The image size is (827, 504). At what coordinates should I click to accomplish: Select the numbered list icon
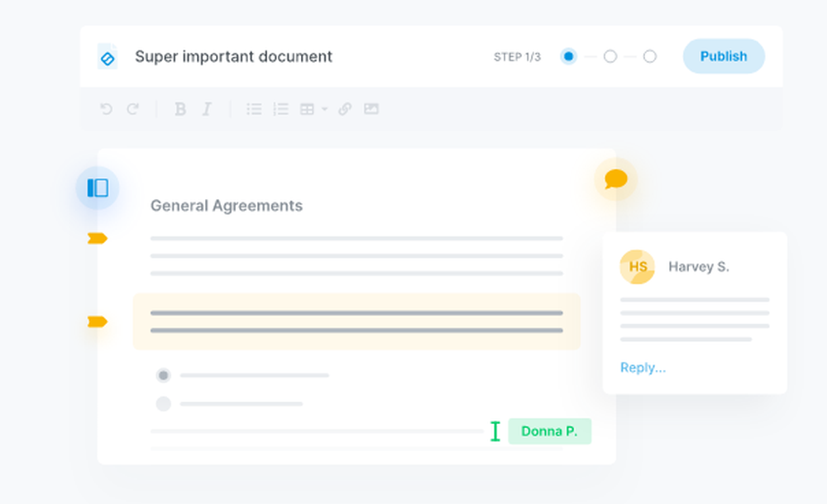click(x=280, y=108)
